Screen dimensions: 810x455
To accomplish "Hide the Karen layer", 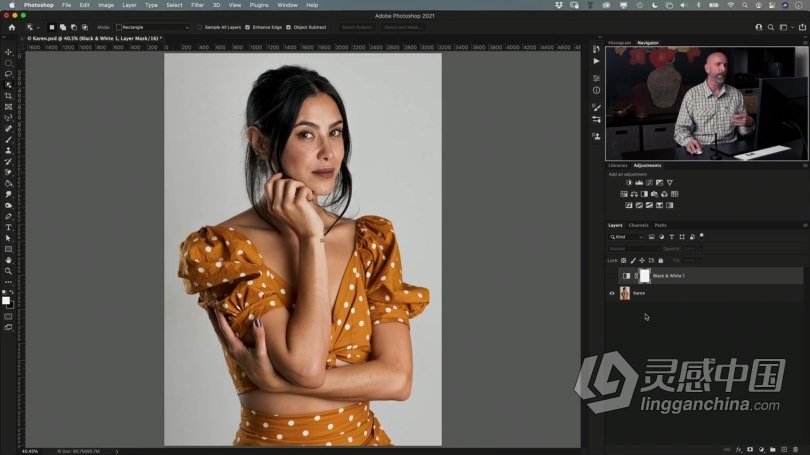I will [612, 294].
